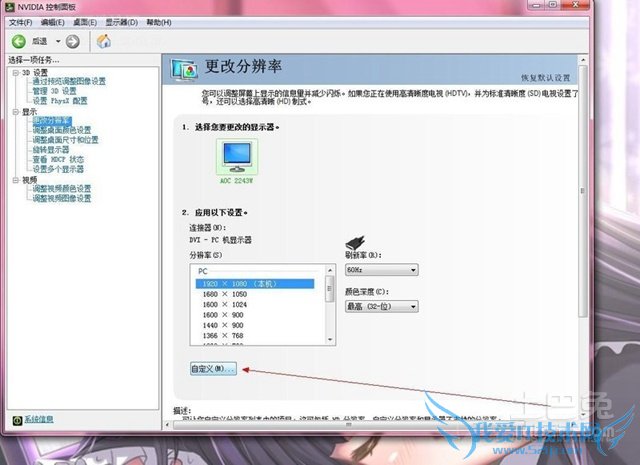
Task: Open 调整桌面尺寸和位置 task
Action: coord(65,140)
